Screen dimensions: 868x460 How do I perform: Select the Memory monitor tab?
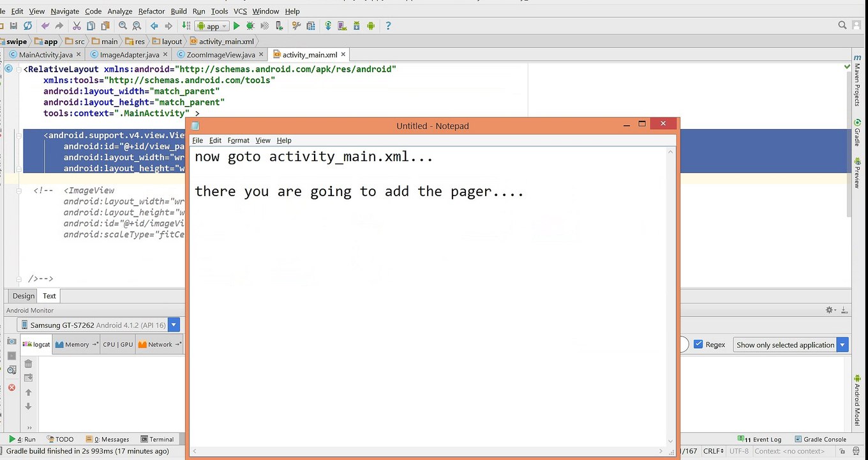[77, 344]
